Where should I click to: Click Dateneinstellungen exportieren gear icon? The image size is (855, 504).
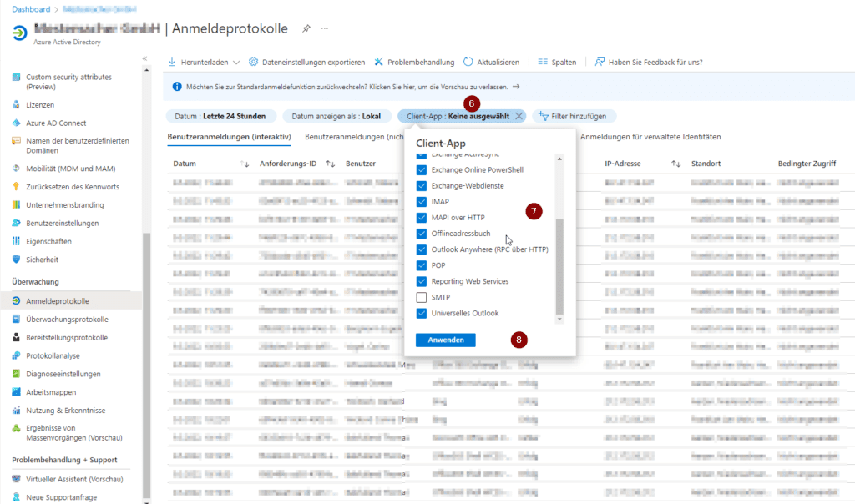254,62
